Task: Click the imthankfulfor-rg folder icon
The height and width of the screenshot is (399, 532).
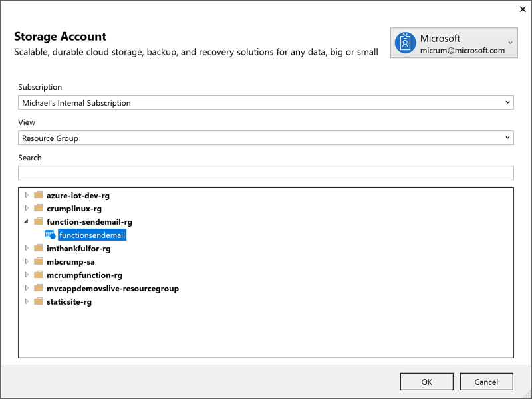Action: 39,248
